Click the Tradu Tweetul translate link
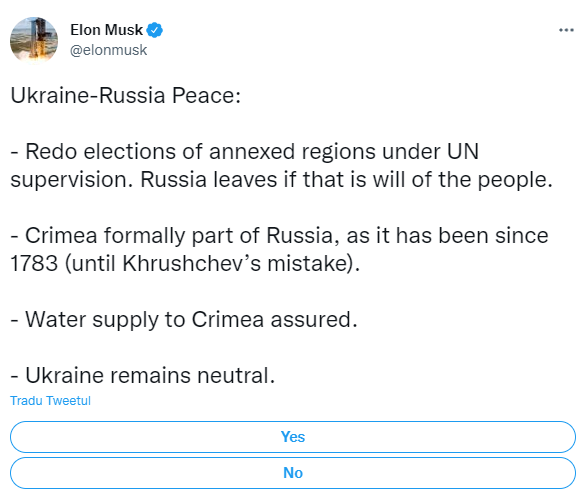Viewport: 585px width, 497px height. click(x=50, y=400)
